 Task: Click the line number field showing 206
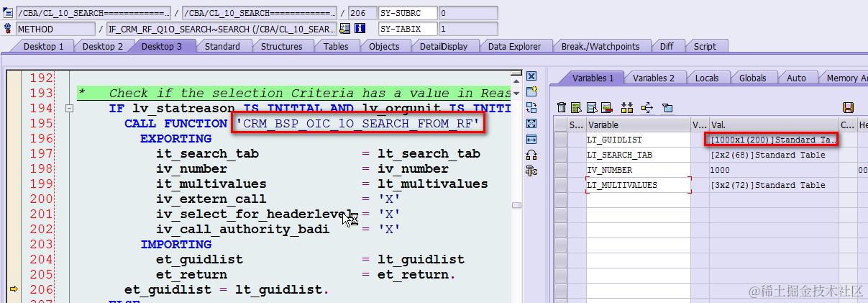361,13
